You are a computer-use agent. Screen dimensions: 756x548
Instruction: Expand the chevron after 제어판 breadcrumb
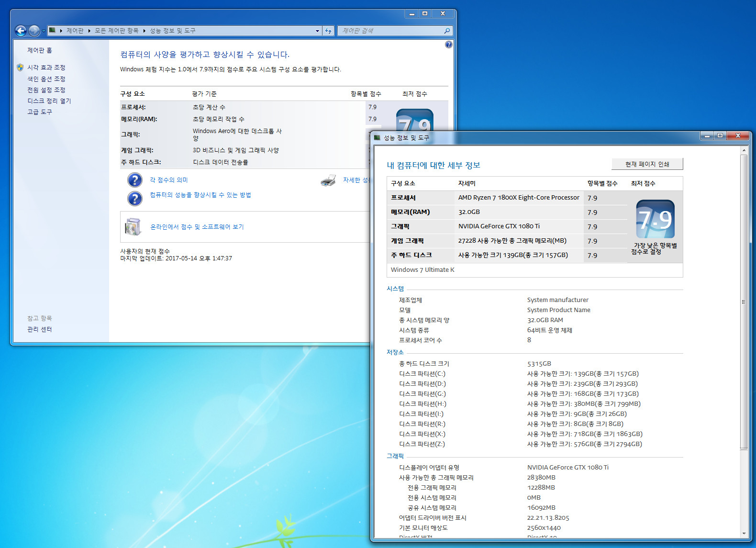tap(89, 31)
